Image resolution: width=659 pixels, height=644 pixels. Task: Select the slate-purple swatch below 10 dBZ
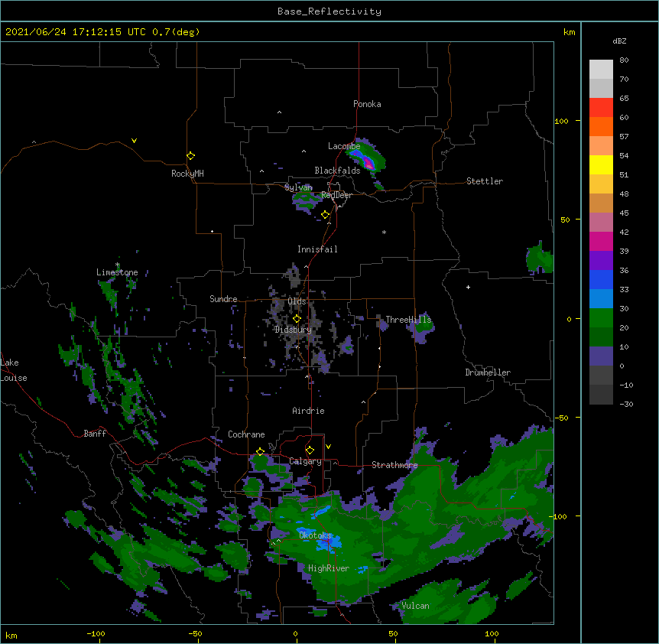tap(601, 356)
